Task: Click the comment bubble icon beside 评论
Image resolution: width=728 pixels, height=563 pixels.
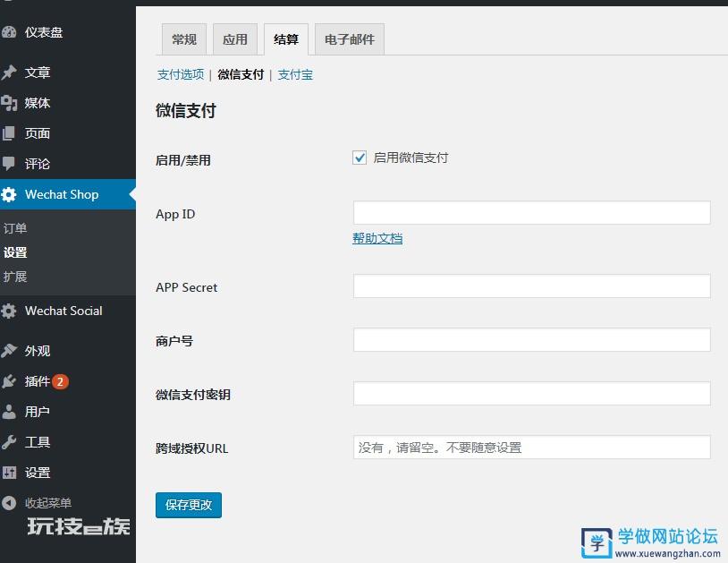Action: tap(9, 164)
